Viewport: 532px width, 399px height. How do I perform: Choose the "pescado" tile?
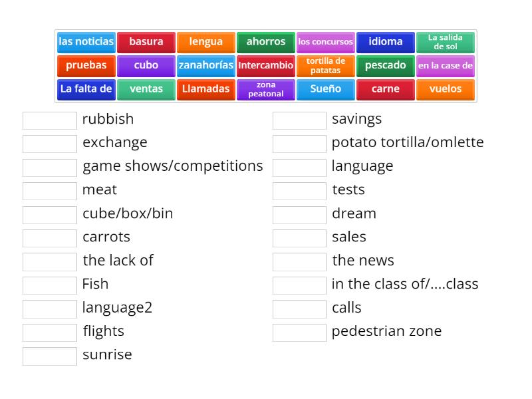point(385,65)
